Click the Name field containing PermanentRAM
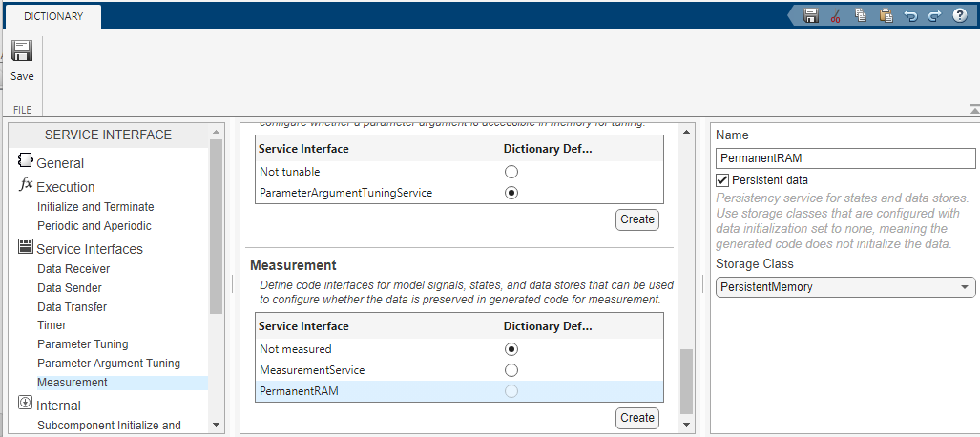 tap(845, 158)
